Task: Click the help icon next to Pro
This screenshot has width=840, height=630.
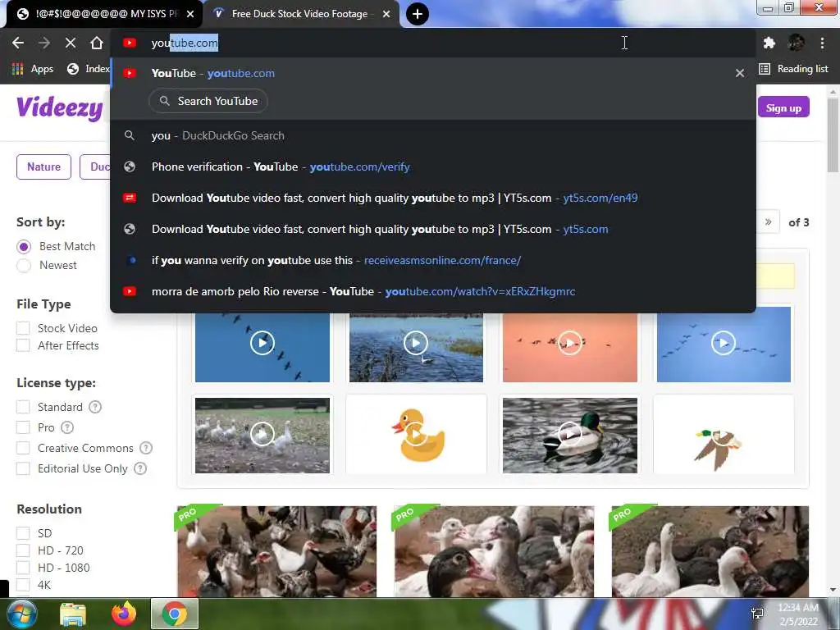Action: [67, 427]
